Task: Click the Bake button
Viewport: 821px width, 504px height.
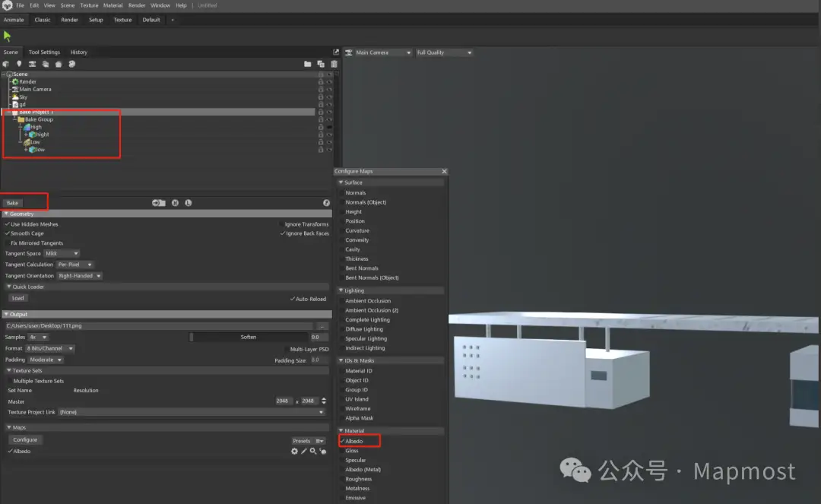Action: (13, 203)
